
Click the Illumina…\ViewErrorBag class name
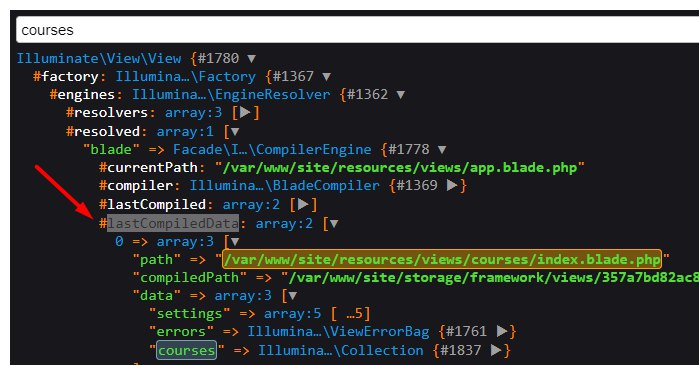point(338,332)
